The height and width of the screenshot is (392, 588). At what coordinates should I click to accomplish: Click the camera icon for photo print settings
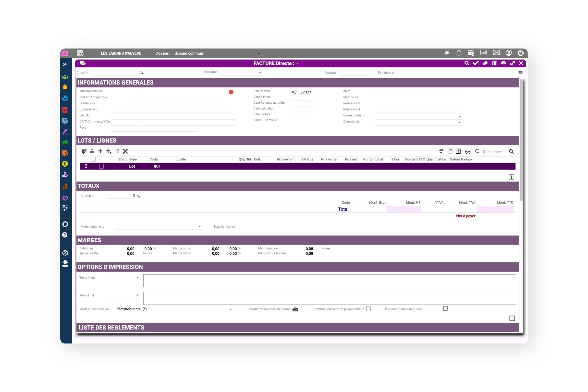pyautogui.click(x=295, y=309)
